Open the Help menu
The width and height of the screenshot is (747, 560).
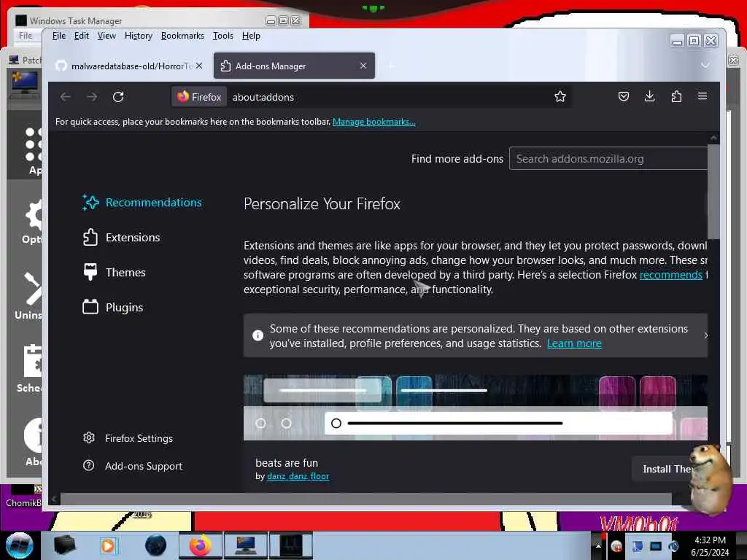pos(251,36)
